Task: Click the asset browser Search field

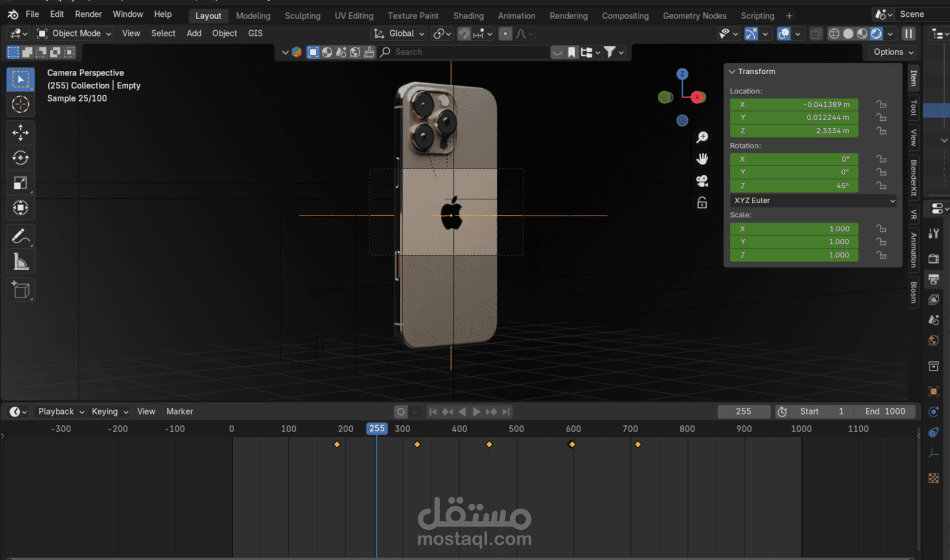Action: pyautogui.click(x=465, y=52)
